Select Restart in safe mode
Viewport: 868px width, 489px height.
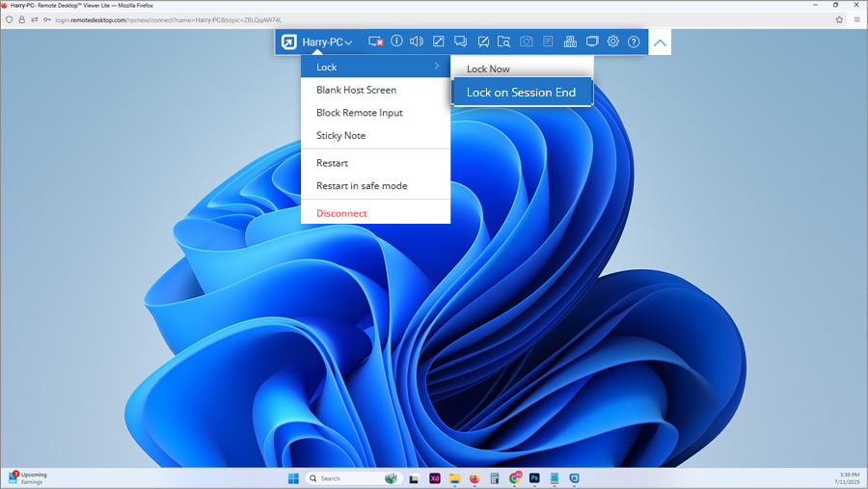coord(362,186)
